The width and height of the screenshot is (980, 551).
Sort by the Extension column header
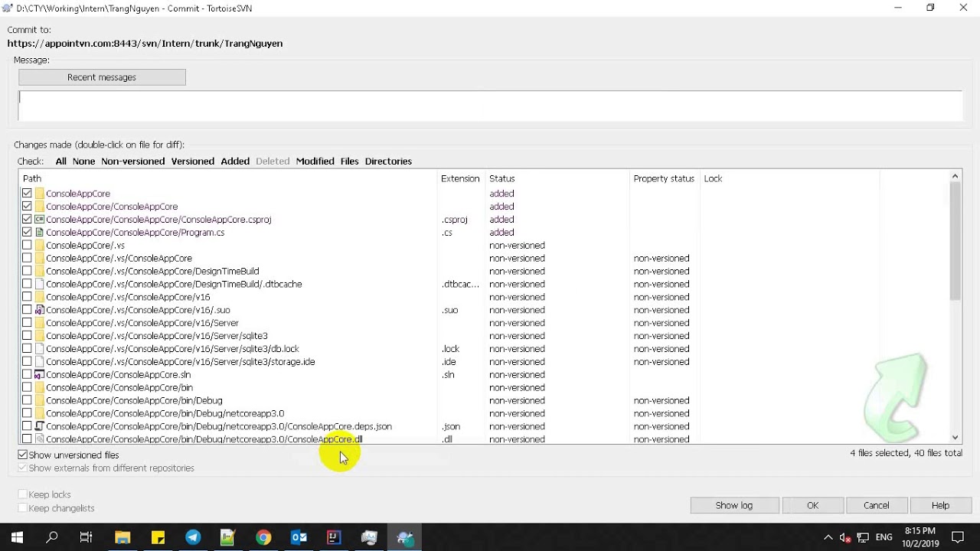coord(461,178)
